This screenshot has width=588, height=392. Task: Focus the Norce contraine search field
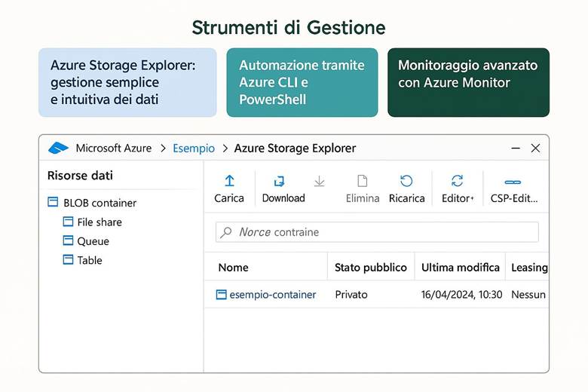pyautogui.click(x=377, y=232)
